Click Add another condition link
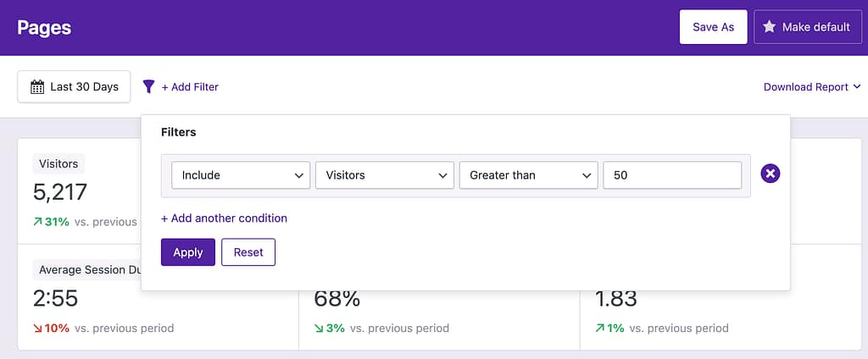Image resolution: width=868 pixels, height=359 pixels. click(224, 218)
